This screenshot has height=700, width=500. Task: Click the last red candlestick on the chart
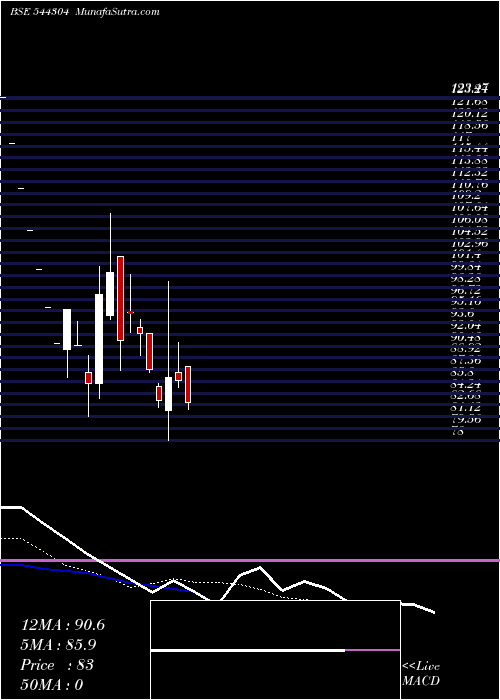[188, 384]
